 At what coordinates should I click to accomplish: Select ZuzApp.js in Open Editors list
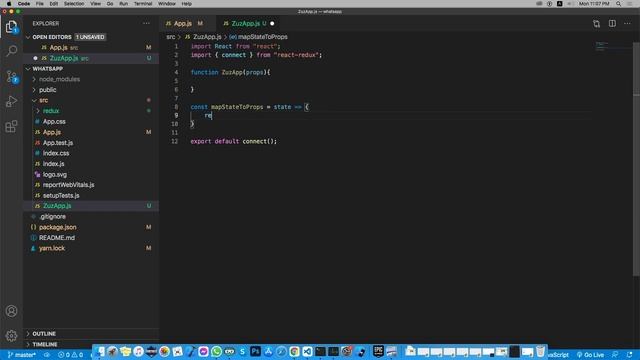point(91,58)
